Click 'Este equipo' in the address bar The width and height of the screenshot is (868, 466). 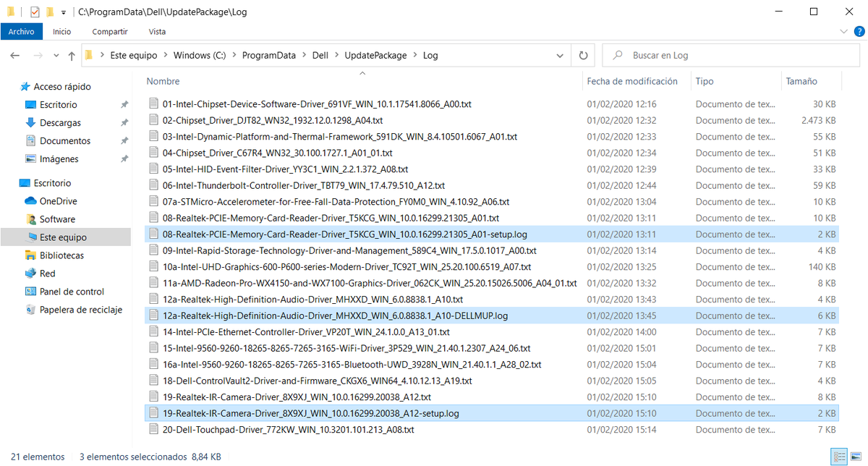133,55
